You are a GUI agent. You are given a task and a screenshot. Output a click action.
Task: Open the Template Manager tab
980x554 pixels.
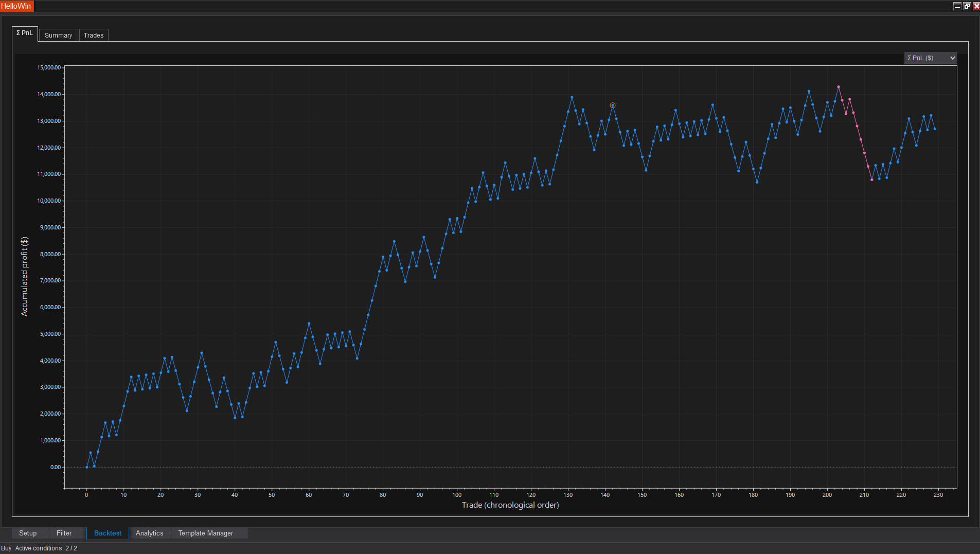(x=205, y=533)
